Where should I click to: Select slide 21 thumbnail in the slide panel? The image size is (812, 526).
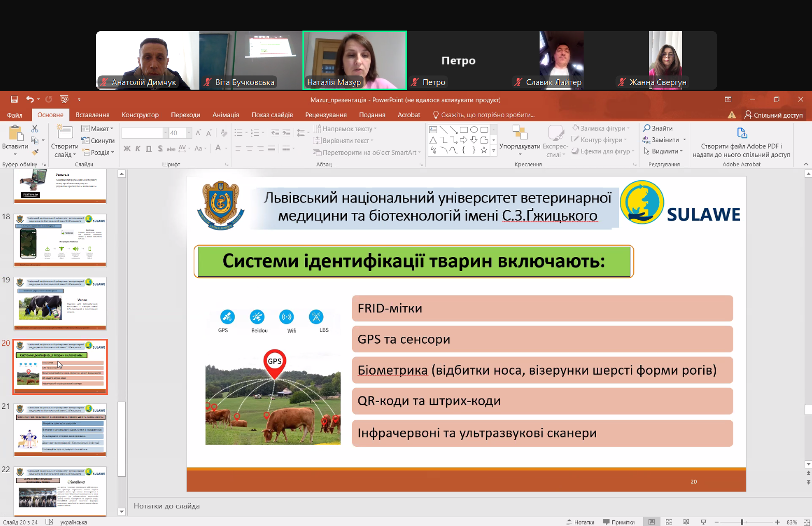coord(60,430)
